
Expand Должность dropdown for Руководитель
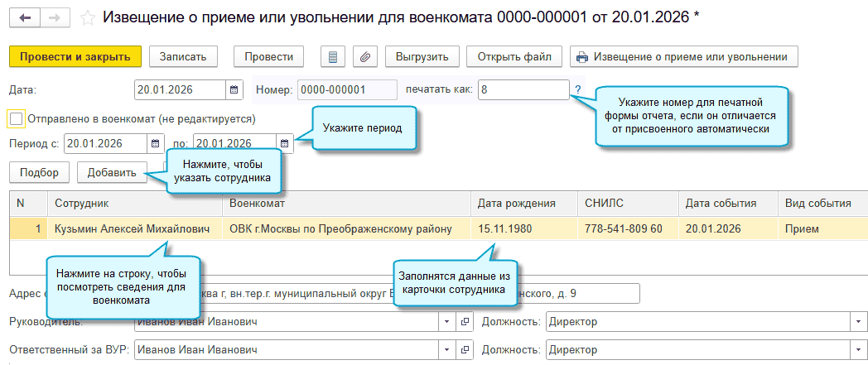click(x=854, y=322)
